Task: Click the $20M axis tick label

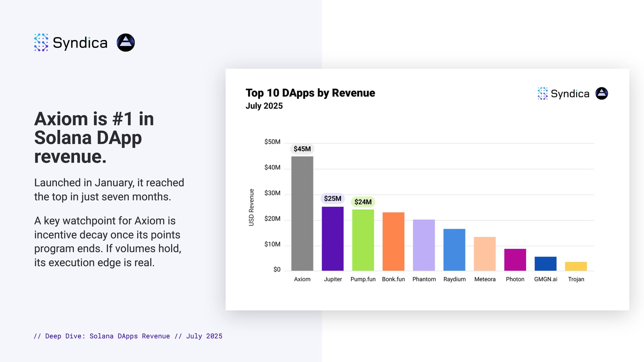Action: [272, 218]
